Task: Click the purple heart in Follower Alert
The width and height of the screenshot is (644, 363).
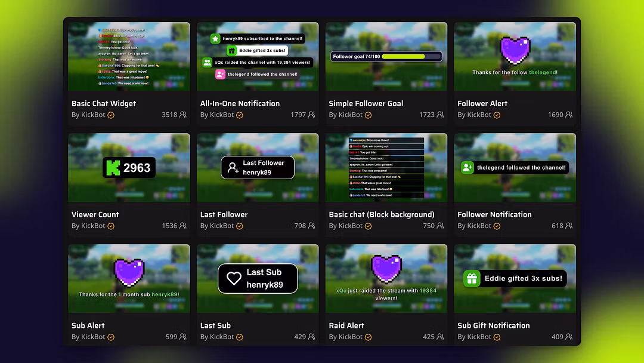Action: 515,51
